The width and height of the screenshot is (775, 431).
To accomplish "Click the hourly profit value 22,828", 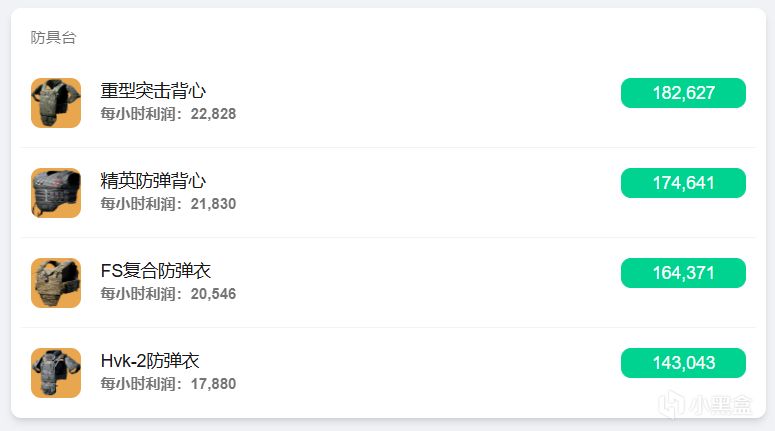I will [x=213, y=114].
